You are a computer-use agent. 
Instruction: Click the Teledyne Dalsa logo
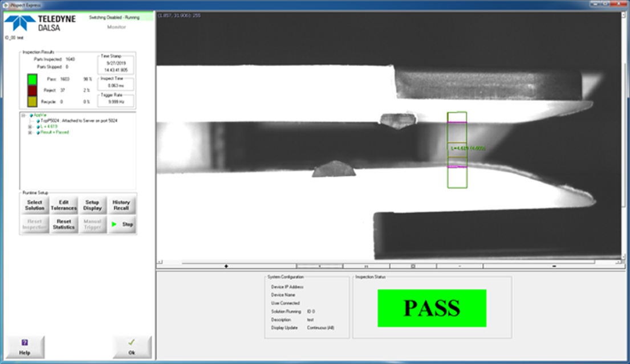coord(40,23)
